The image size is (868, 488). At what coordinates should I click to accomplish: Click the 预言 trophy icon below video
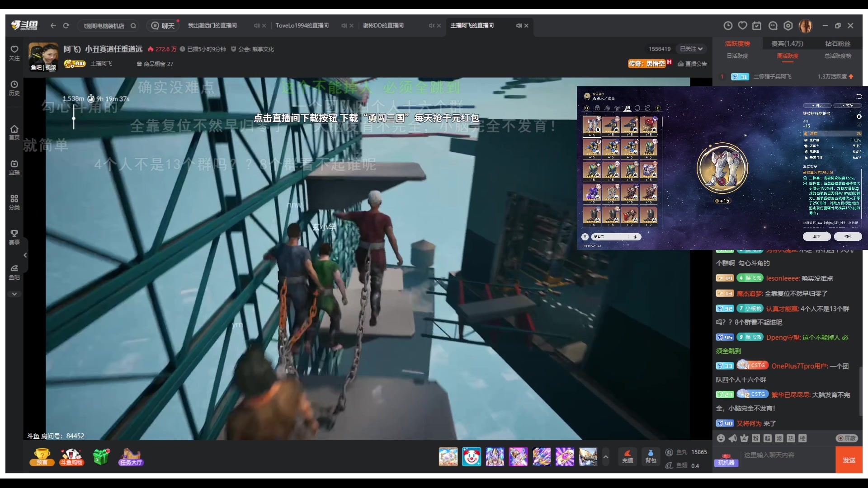point(42,457)
